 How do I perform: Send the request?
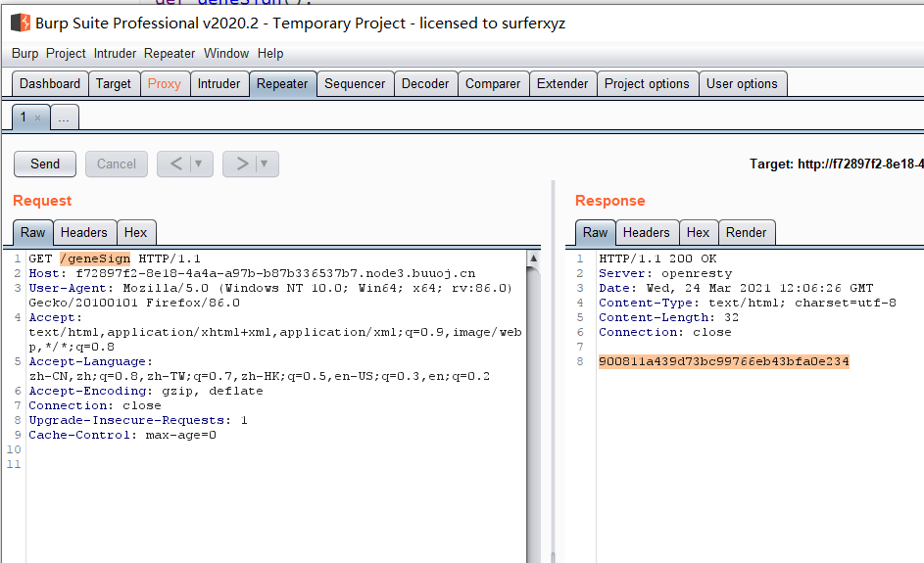45,164
